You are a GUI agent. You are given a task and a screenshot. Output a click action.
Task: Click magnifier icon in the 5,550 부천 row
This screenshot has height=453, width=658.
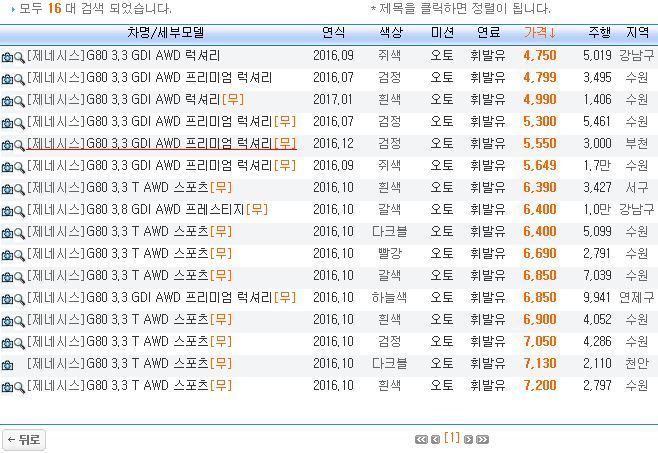click(19, 146)
